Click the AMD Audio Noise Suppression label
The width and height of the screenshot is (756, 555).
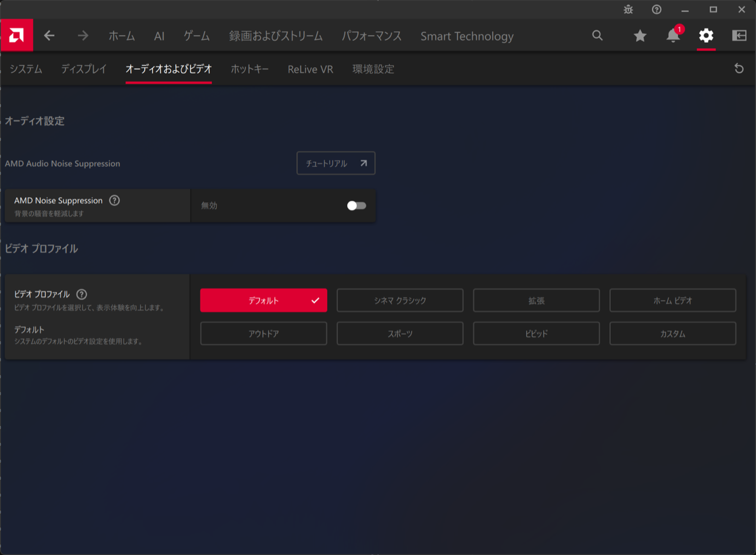point(62,163)
